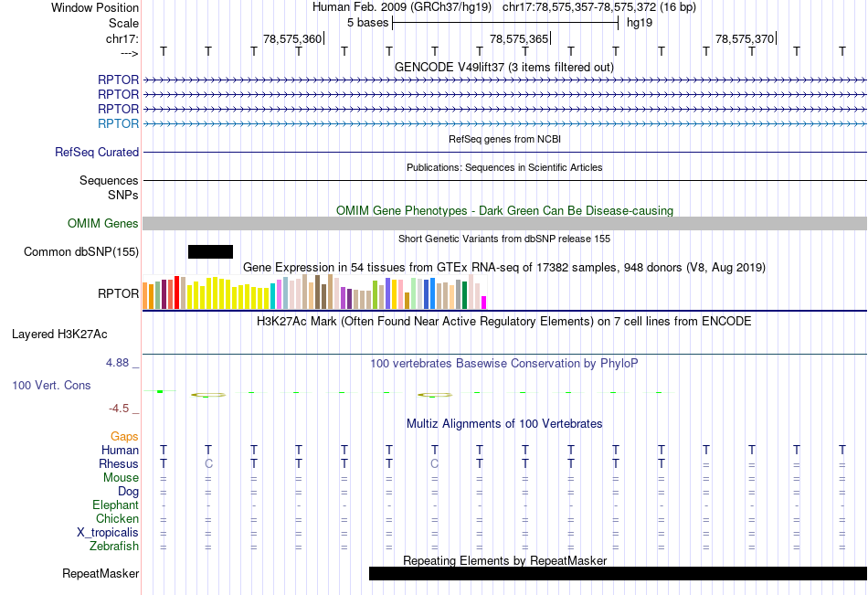Click the black Common dbSNP(155) variant block
This screenshot has width=868, height=595.
[210, 251]
